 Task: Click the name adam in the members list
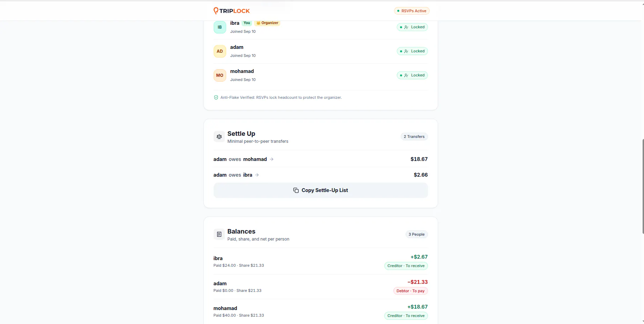click(x=237, y=47)
